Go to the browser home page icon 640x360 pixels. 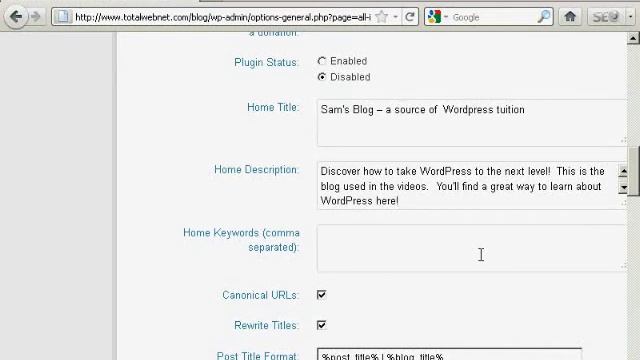[x=570, y=17]
